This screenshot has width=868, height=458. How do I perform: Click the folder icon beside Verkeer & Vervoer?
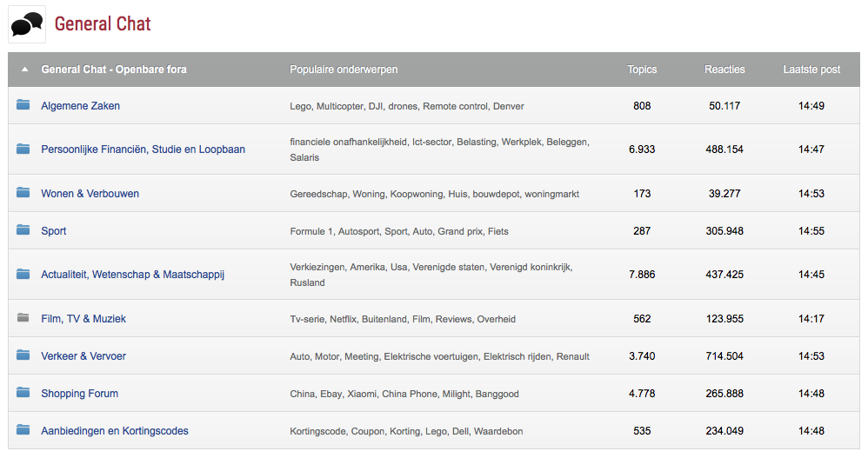click(23, 355)
